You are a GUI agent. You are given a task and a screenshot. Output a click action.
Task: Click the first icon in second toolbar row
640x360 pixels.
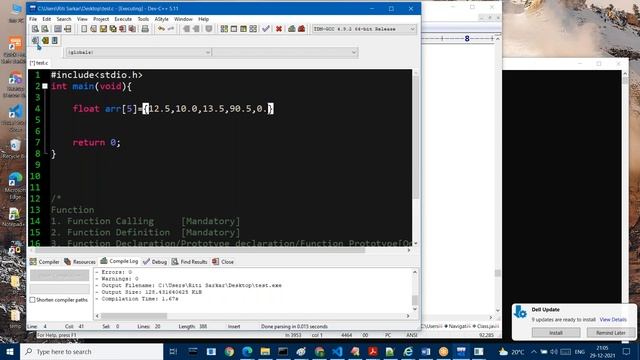click(x=35, y=40)
